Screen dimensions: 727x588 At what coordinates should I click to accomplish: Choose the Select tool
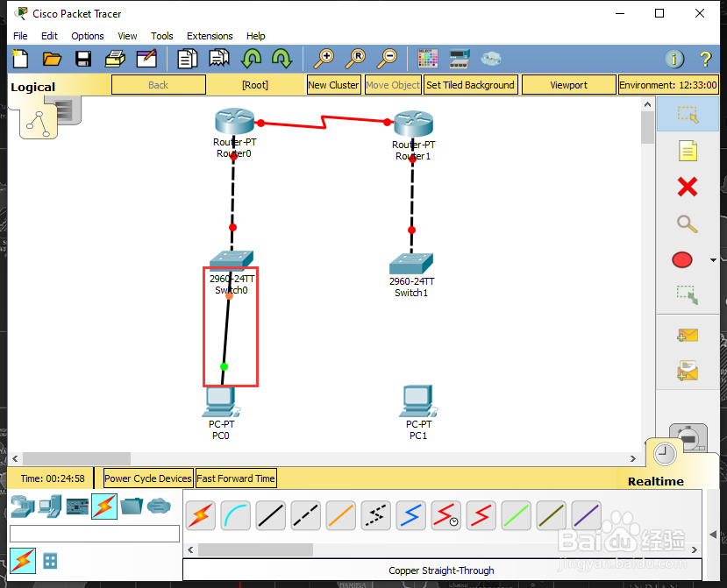click(688, 115)
